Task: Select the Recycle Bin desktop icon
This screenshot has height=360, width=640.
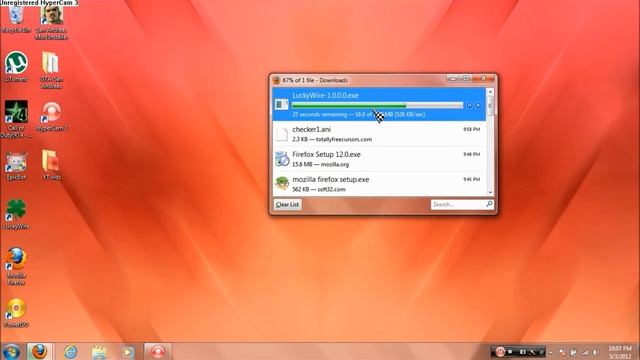Action: tap(16, 20)
